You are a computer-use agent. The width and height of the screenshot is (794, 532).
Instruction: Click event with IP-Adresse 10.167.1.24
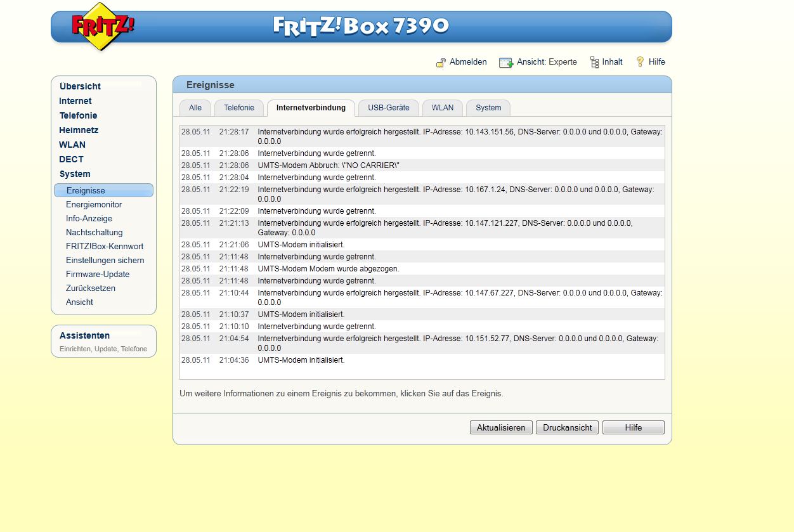[422, 194]
